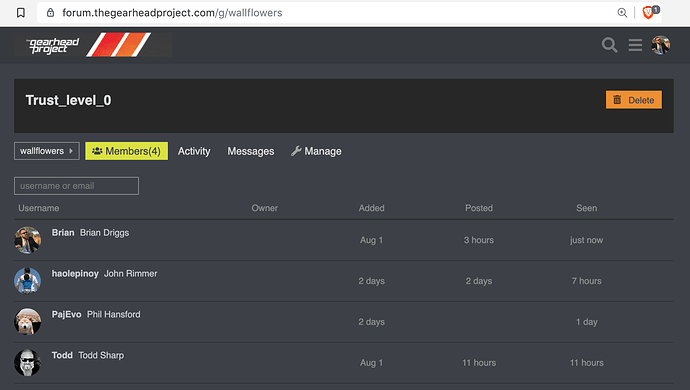The height and width of the screenshot is (390, 690).
Task: Switch to the Messages tab
Action: click(250, 151)
